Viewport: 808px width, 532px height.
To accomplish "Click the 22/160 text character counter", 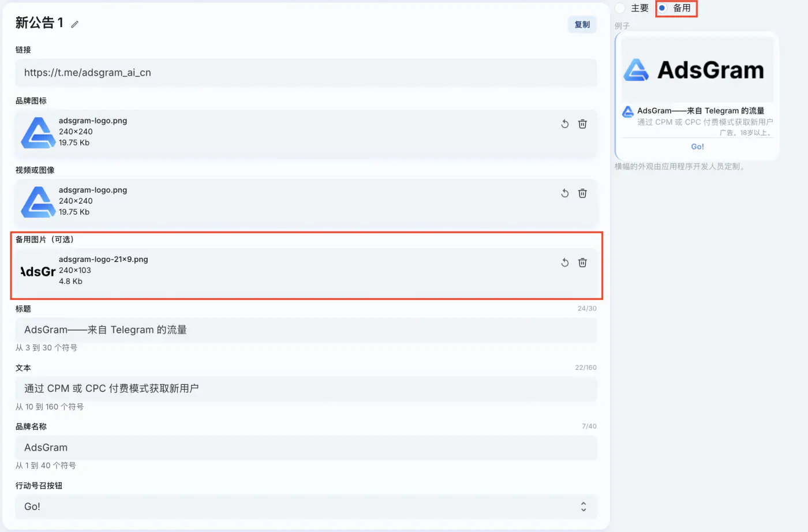I will click(586, 368).
